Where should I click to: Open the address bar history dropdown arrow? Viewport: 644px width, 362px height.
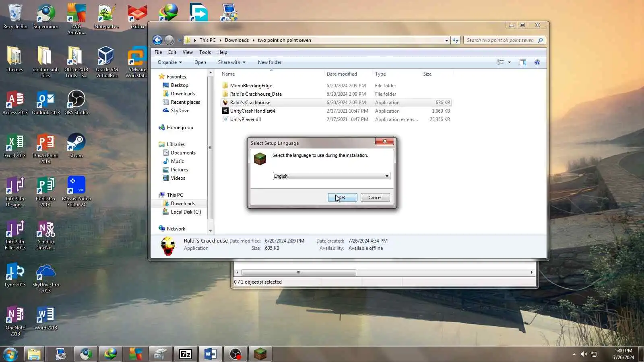pyautogui.click(x=446, y=40)
